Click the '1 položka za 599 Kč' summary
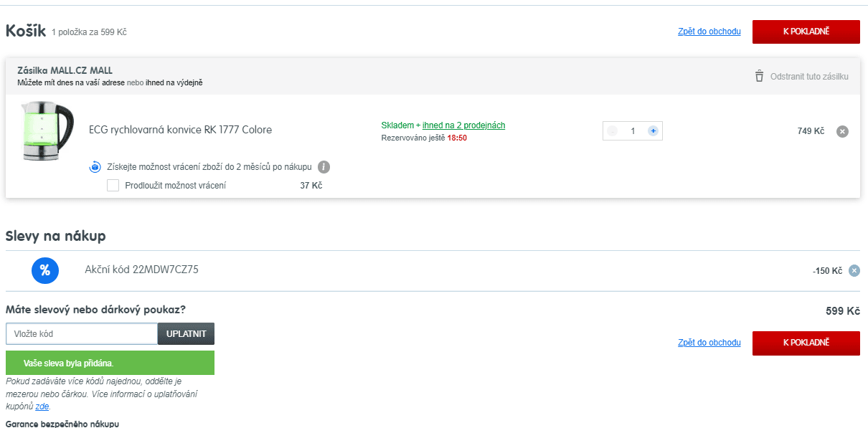Screen dimensions: 868x428 pyautogui.click(x=90, y=32)
